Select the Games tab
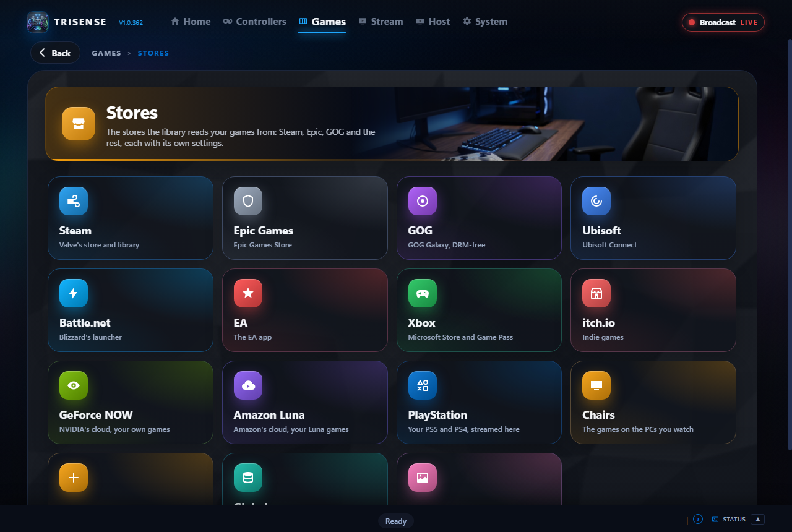This screenshot has height=532, width=792. point(322,22)
